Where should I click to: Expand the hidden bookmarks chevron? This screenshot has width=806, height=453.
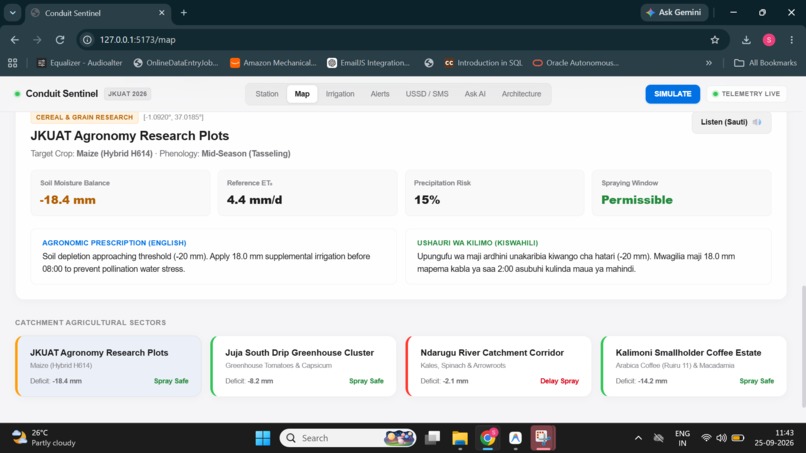[x=709, y=63]
